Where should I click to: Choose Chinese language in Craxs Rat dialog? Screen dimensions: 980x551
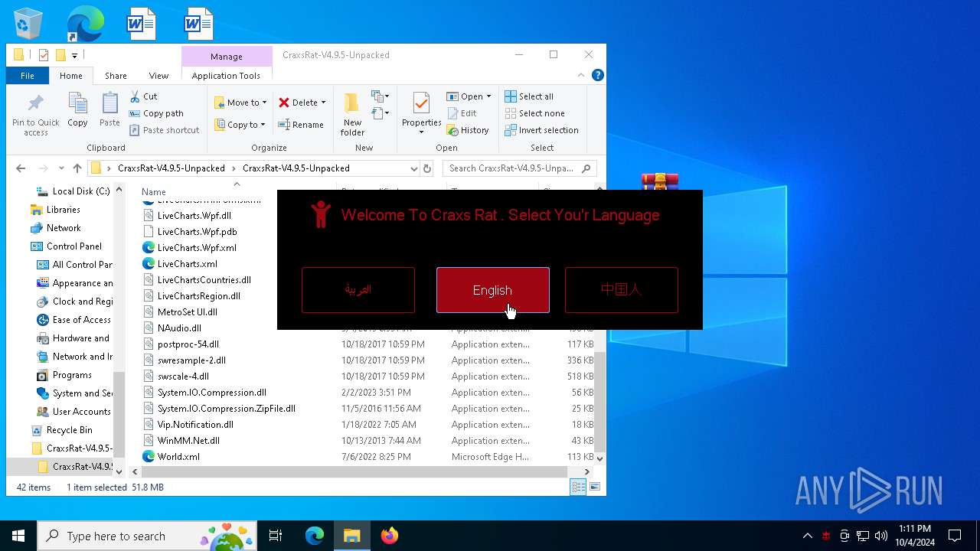tap(621, 290)
